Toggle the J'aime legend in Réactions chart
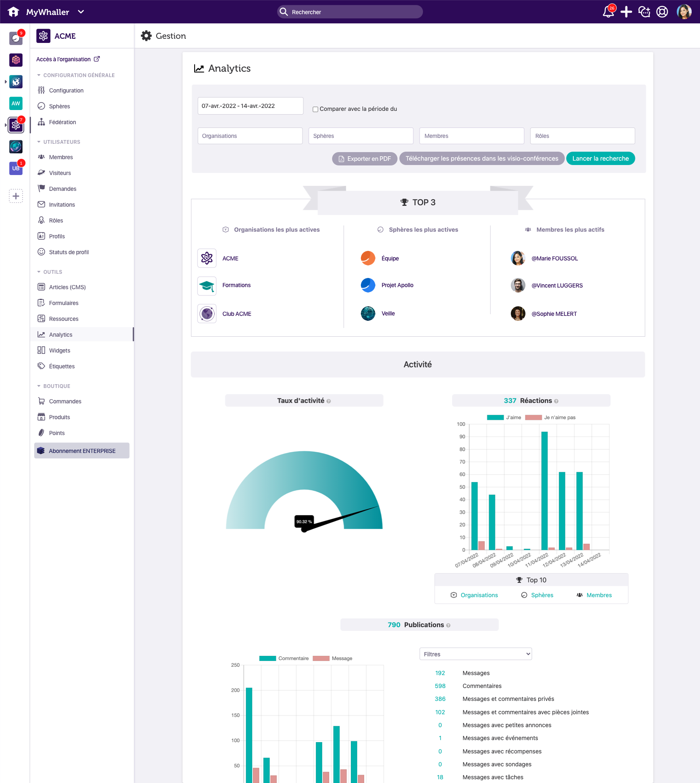The height and width of the screenshot is (783, 700). click(504, 418)
